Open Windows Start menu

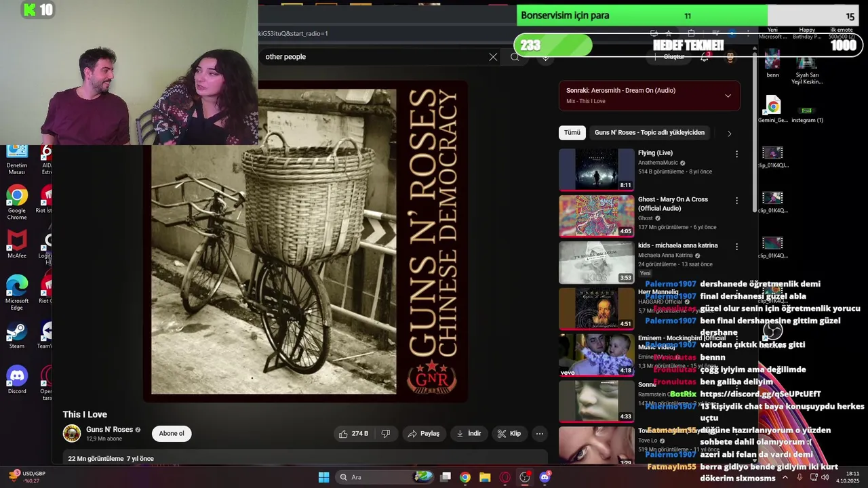(323, 477)
